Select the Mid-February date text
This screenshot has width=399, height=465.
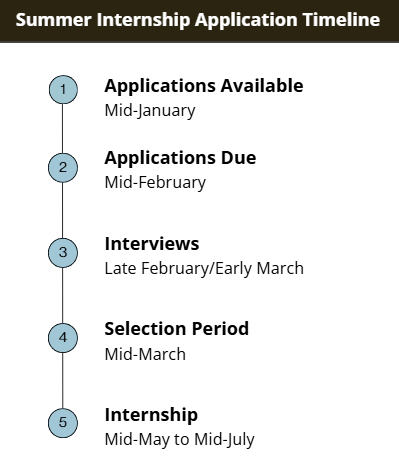[155, 183]
